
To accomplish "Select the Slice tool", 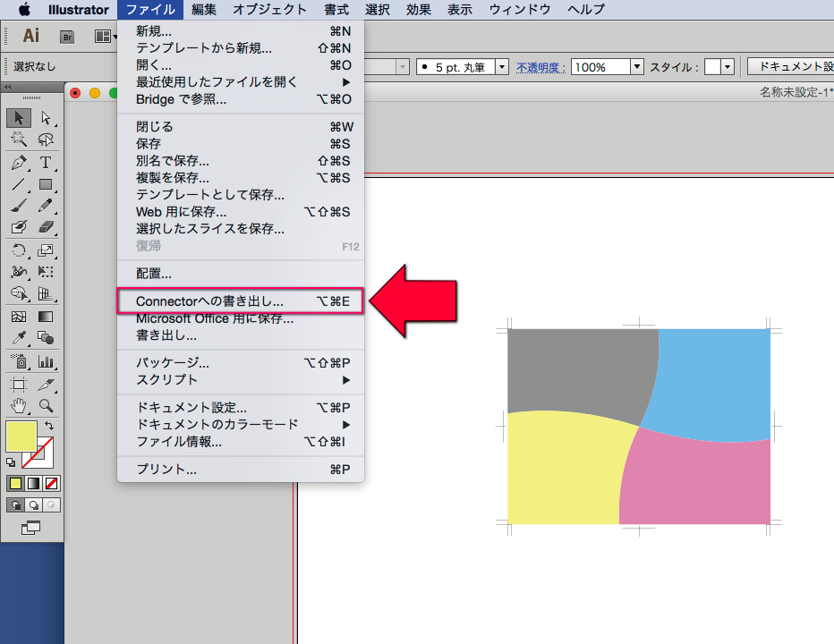I will [x=46, y=385].
